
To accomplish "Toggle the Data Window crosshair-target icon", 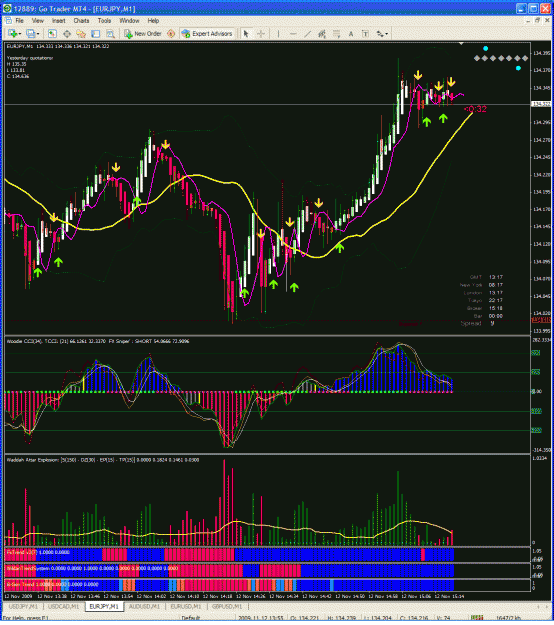I will point(67,34).
